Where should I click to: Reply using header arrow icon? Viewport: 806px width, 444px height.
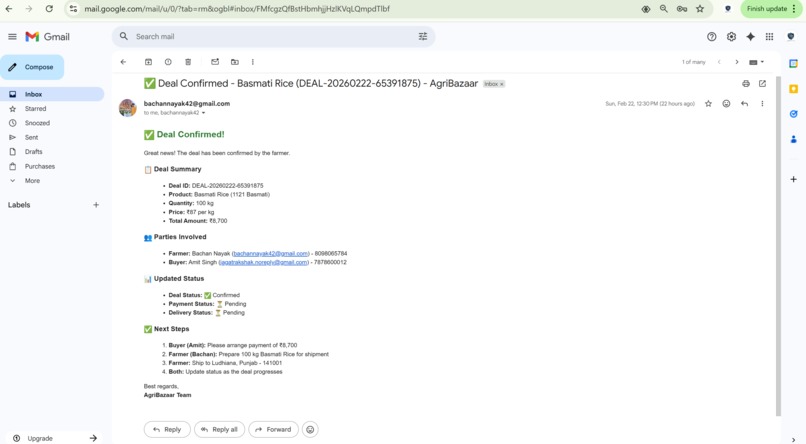[x=744, y=103]
